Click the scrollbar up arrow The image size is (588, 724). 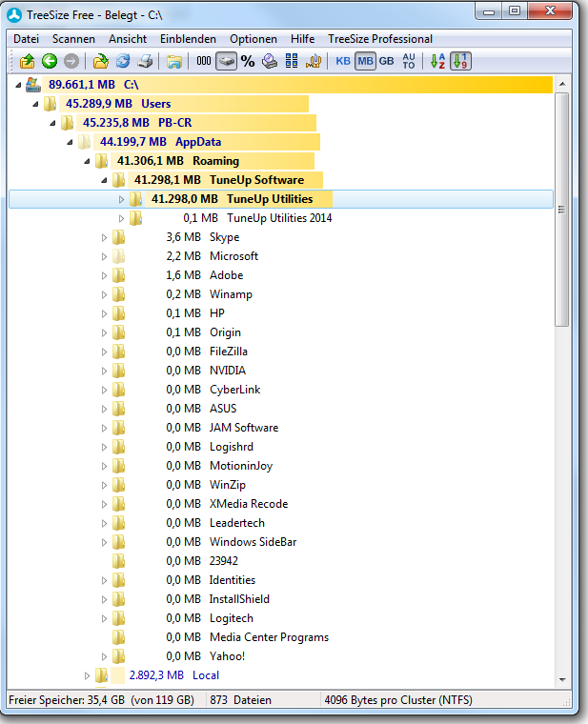point(562,84)
